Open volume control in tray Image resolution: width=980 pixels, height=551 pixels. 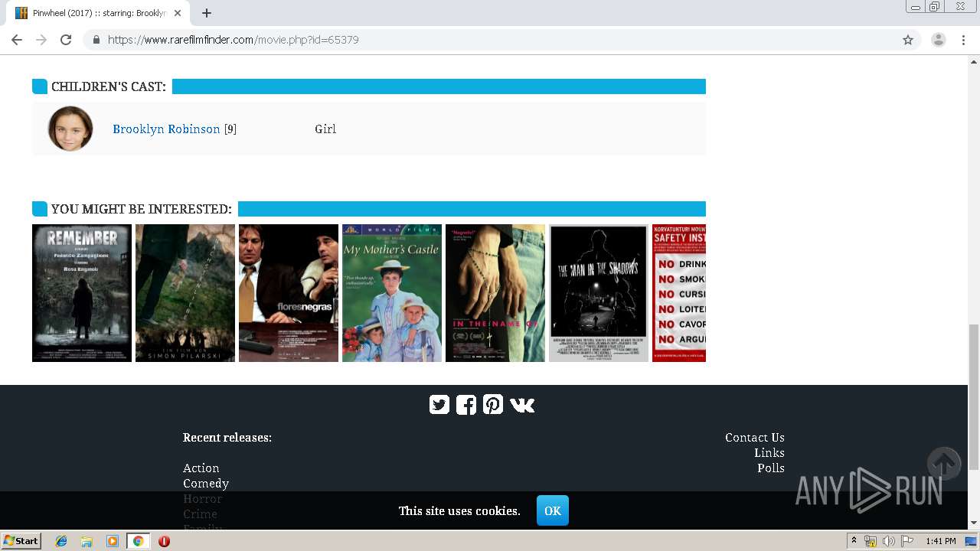tap(888, 541)
